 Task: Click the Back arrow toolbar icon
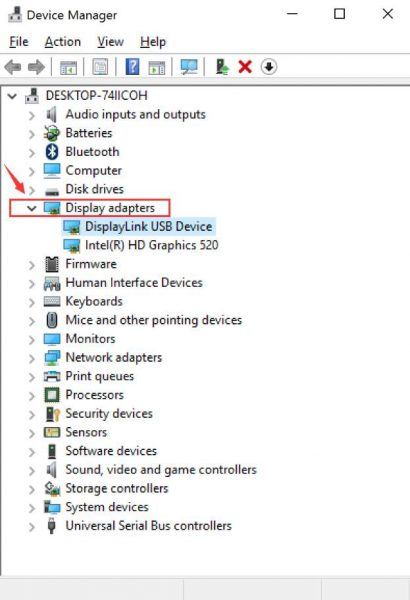(x=13, y=67)
